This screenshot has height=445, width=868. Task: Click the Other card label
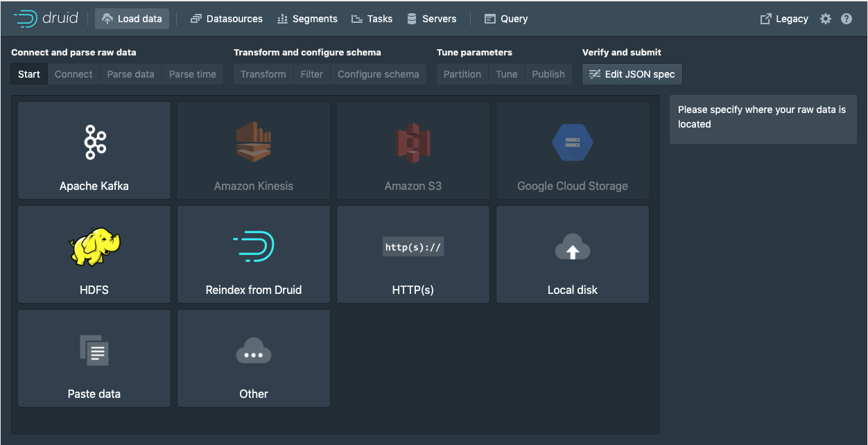pyautogui.click(x=254, y=394)
